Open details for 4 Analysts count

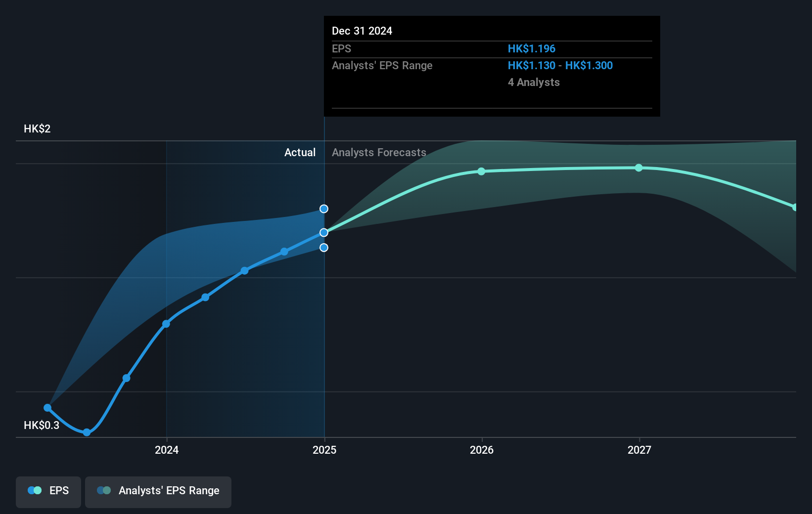pos(534,83)
